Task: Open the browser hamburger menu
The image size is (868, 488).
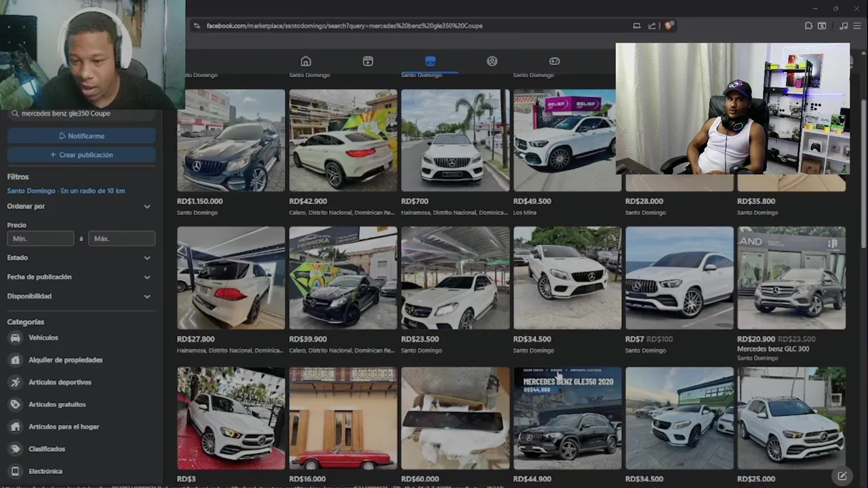Action: pyautogui.click(x=857, y=26)
